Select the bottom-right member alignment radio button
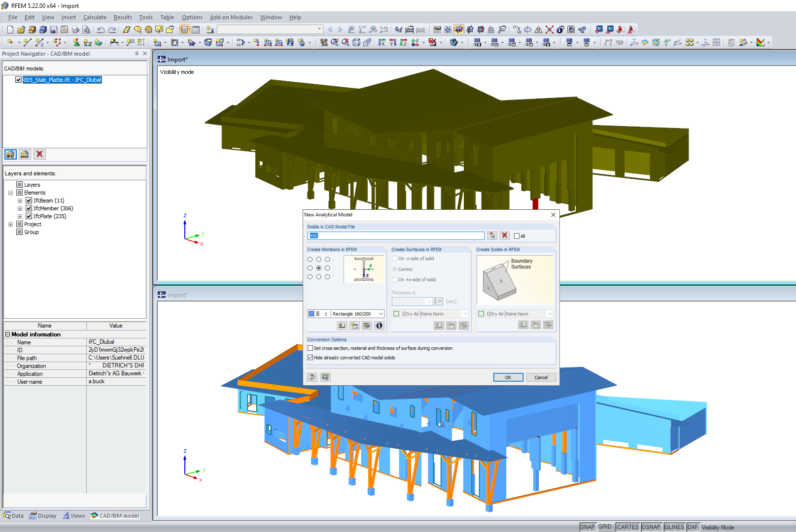The width and height of the screenshot is (796, 532). 327,277
